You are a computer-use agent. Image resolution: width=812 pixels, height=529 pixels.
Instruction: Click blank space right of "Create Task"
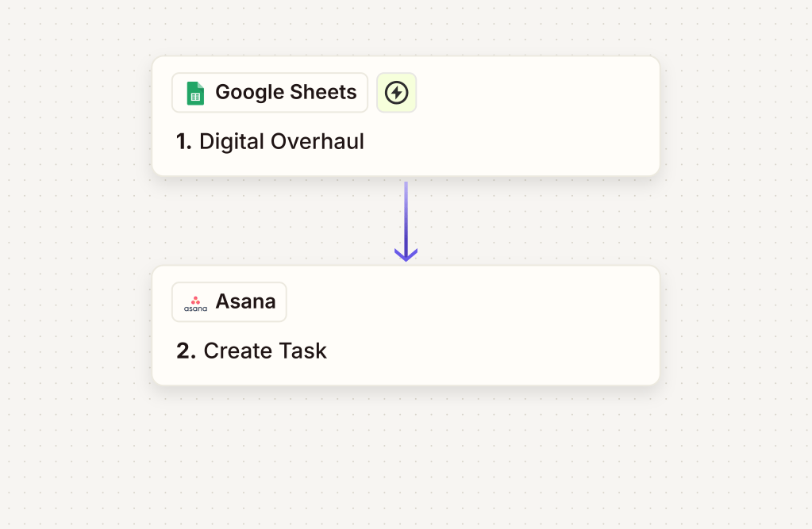click(x=492, y=351)
